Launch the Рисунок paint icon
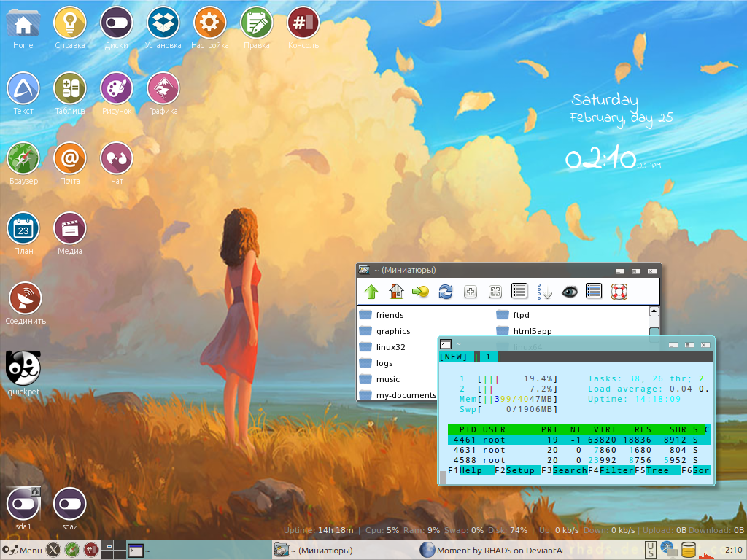Viewport: 747px width, 560px height. [x=116, y=89]
